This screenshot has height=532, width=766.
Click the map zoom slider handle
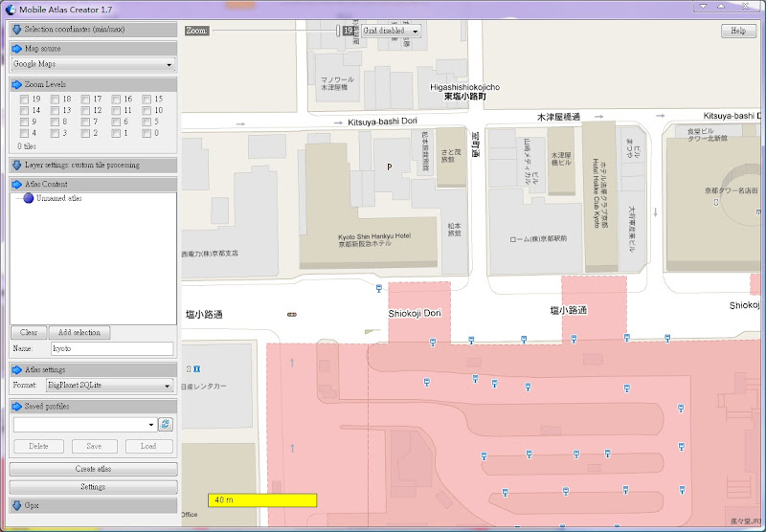point(338,31)
